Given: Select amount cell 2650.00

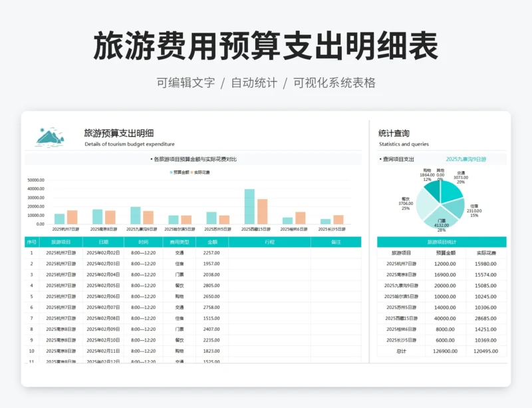Looking at the screenshot, I should pos(211,296).
